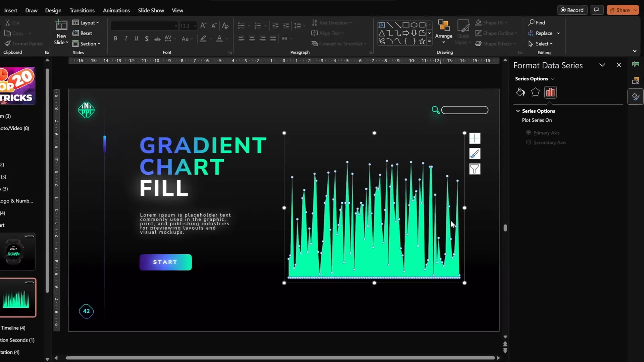644x362 pixels.
Task: Click Increase List Level icon
Action: point(286,25)
